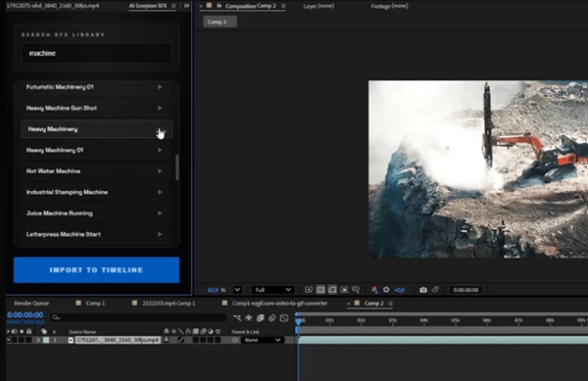Switch to the Render Queue tab
This screenshot has height=381, width=588.
pyautogui.click(x=31, y=303)
